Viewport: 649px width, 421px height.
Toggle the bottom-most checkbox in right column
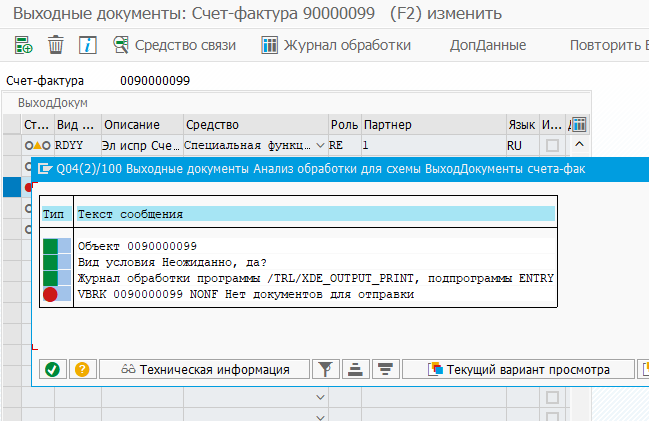[x=552, y=416]
